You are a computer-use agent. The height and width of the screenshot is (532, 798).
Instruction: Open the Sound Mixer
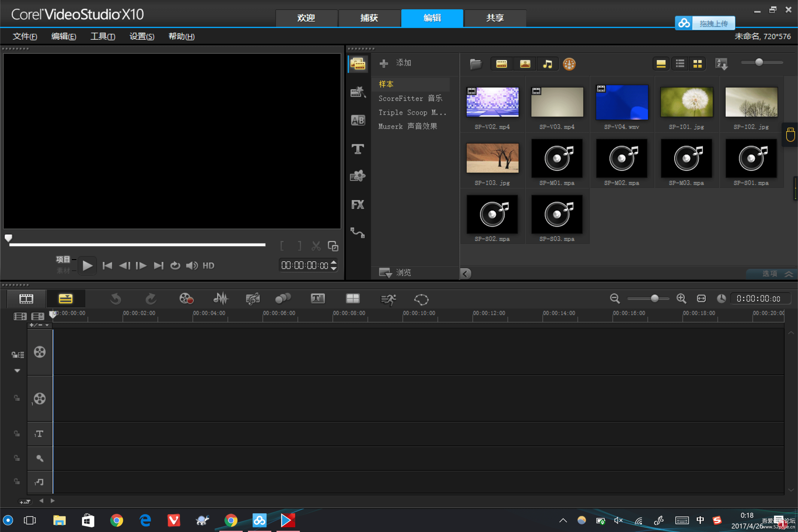tap(221, 299)
